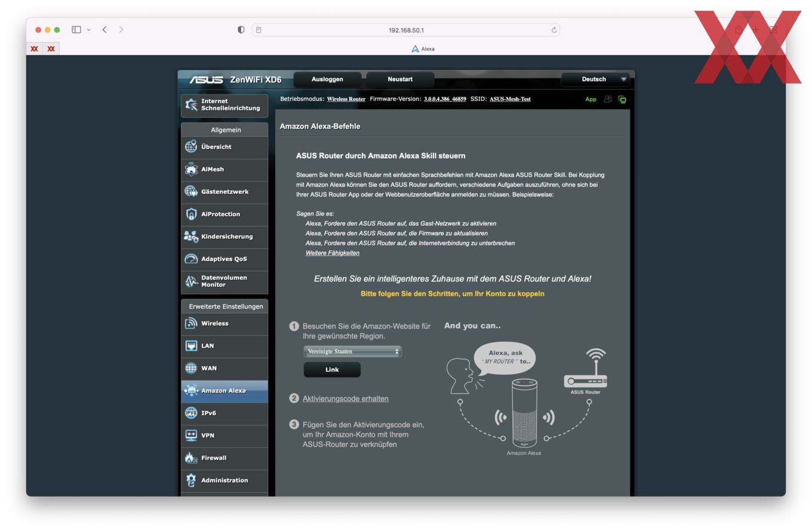812x531 pixels.
Task: Click the reader page icon in address bar
Action: [259, 30]
